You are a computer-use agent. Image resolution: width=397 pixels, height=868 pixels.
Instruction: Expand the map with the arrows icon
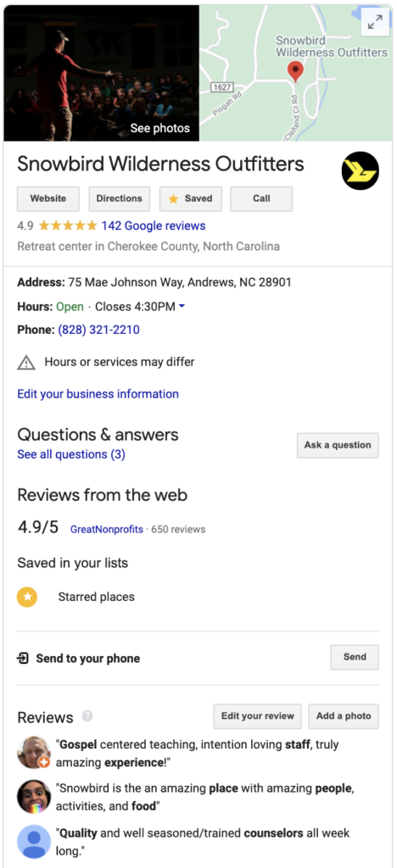[375, 22]
